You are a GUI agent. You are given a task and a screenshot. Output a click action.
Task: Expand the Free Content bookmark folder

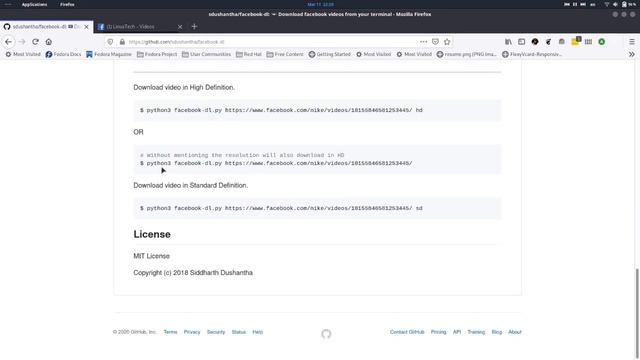coord(285,54)
